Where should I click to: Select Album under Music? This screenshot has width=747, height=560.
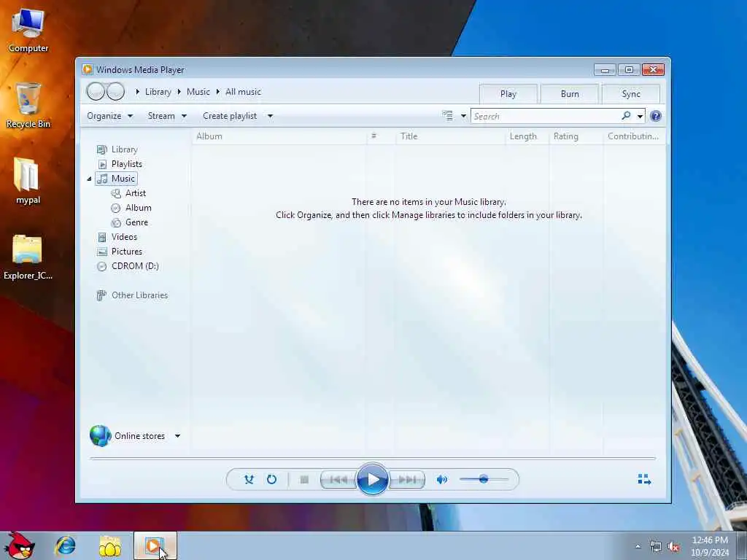131,208
